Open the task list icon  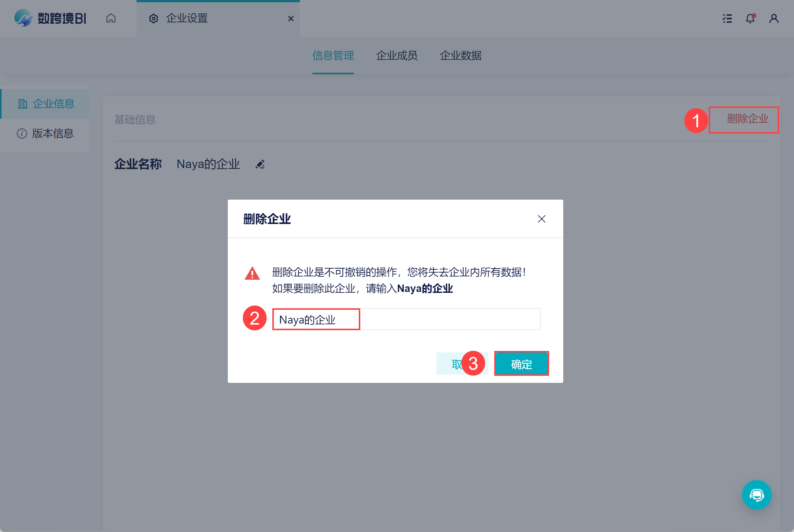point(727,19)
